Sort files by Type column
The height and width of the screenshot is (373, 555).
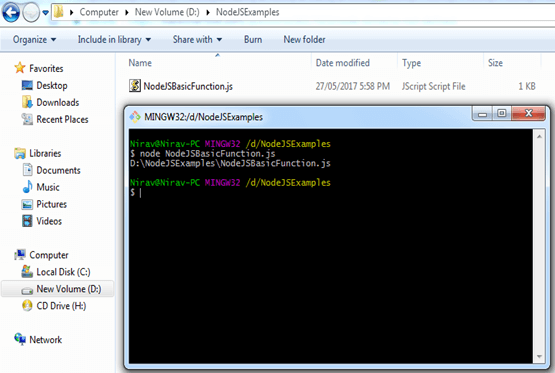pos(411,63)
